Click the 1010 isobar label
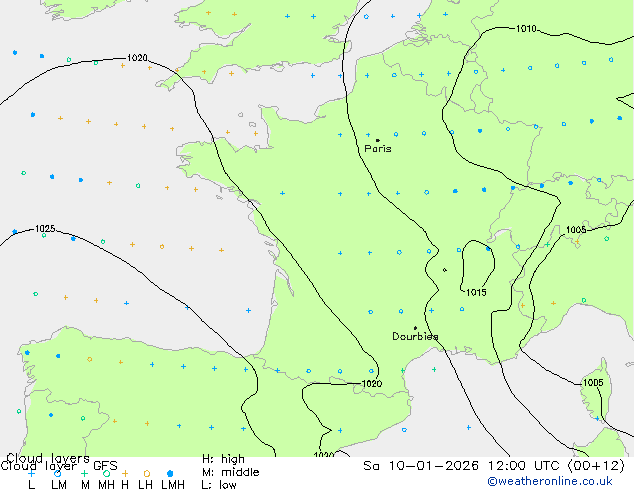 click(x=526, y=29)
